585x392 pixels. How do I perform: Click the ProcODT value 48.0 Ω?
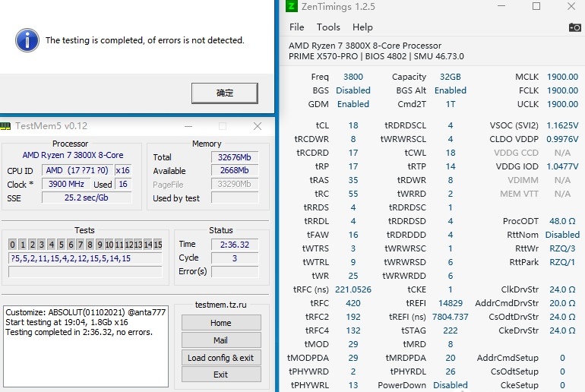point(562,221)
